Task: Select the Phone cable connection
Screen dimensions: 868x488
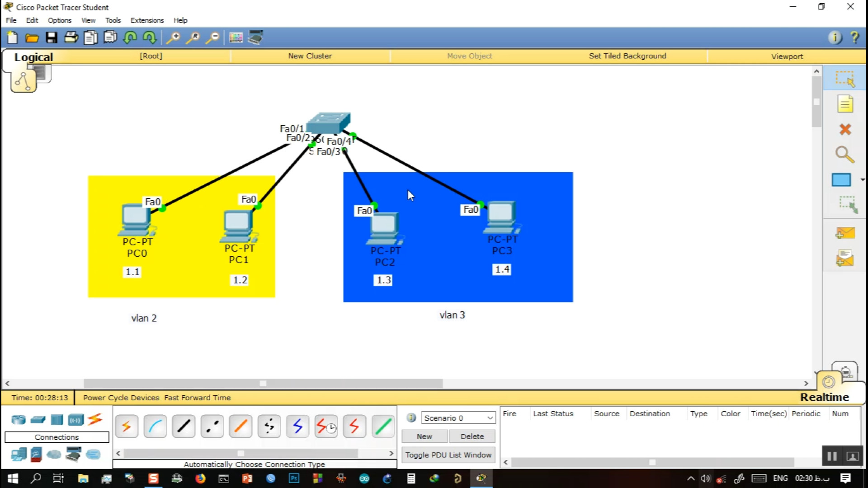Action: click(x=269, y=426)
